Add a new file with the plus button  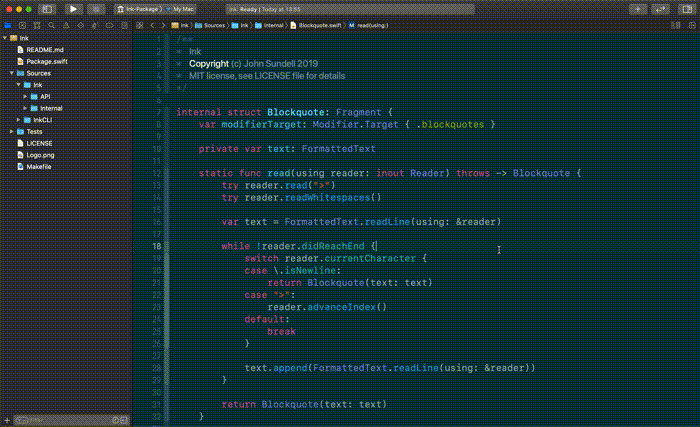tap(7, 420)
